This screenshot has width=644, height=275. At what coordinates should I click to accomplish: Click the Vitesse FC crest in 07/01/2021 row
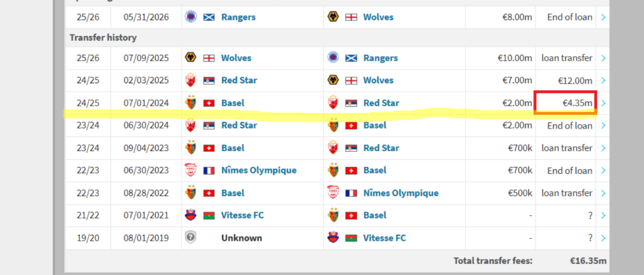pyautogui.click(x=190, y=215)
